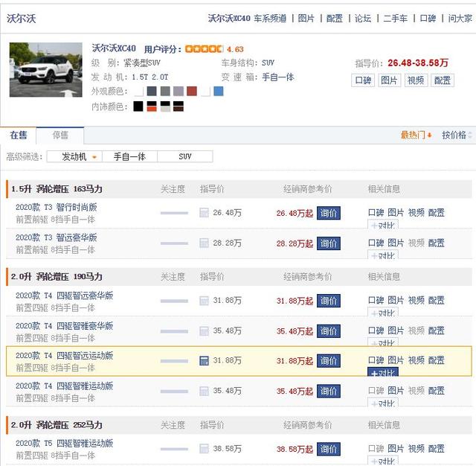Open 口碑 for T3 智行时尚版 row
The image size is (476, 466).
[376, 213]
